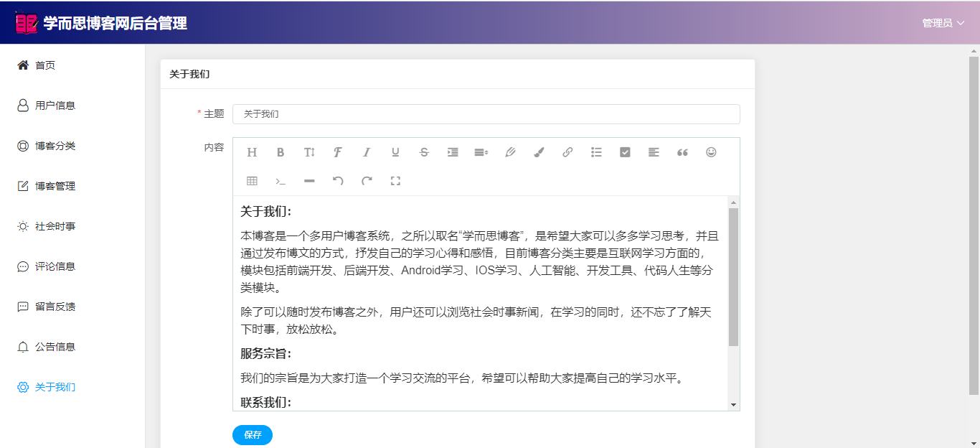The width and height of the screenshot is (980, 448).
Task: Click the todo checkbox tool icon
Action: click(625, 152)
